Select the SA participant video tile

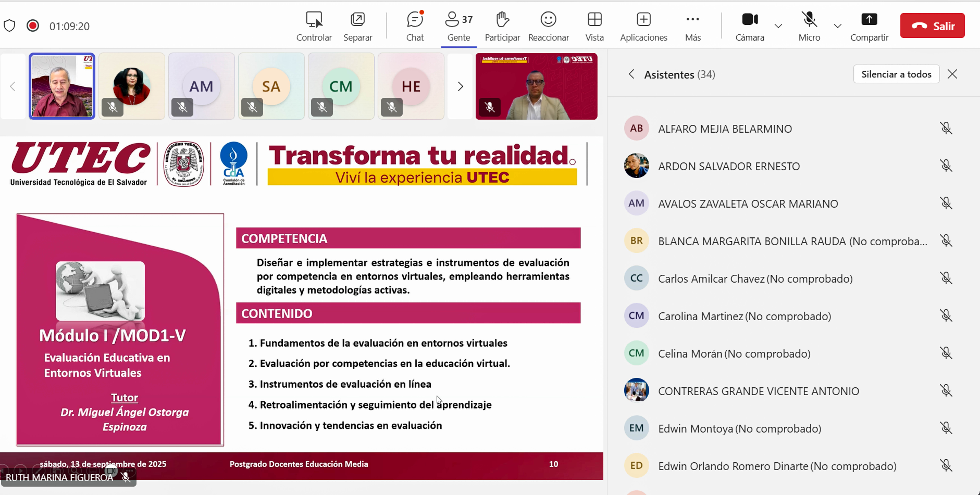[271, 87]
